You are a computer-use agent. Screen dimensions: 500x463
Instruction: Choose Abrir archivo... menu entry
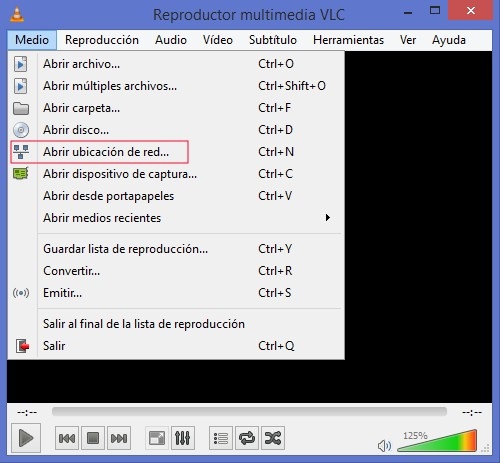coord(176,64)
